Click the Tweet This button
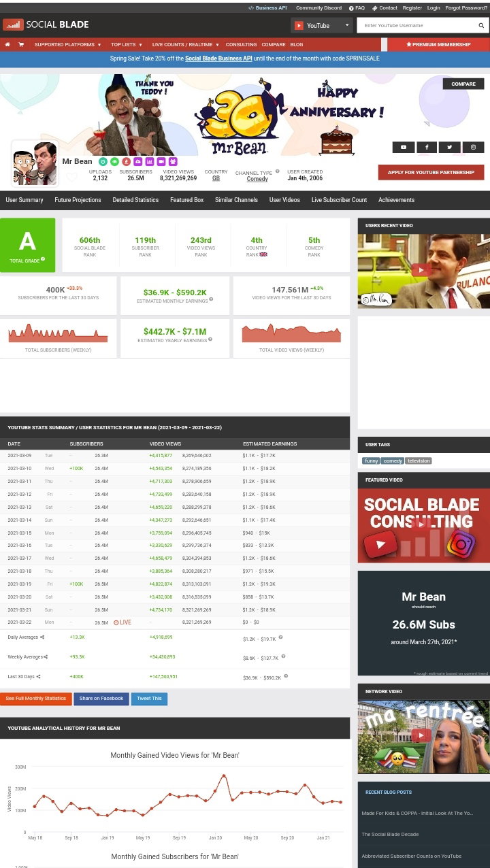The height and width of the screenshot is (868, 490). pyautogui.click(x=149, y=699)
